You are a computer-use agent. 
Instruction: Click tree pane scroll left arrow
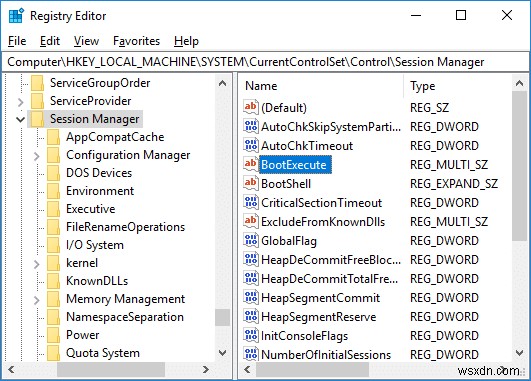(x=11, y=369)
